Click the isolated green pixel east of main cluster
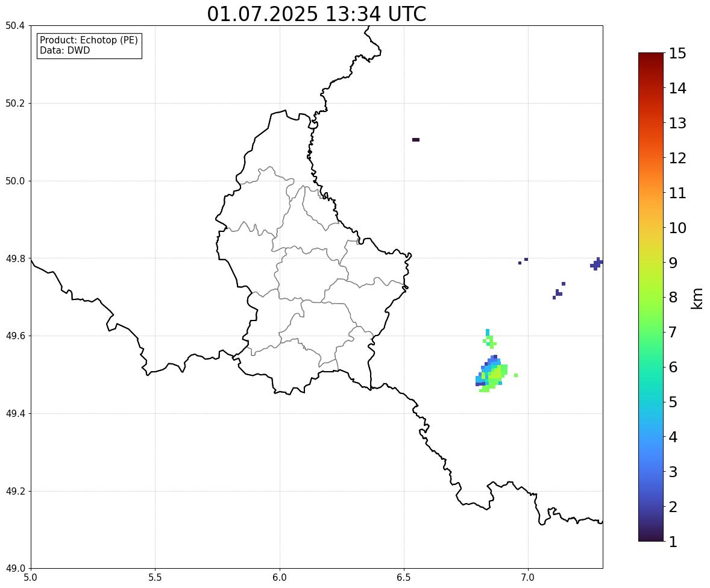 [x=516, y=375]
